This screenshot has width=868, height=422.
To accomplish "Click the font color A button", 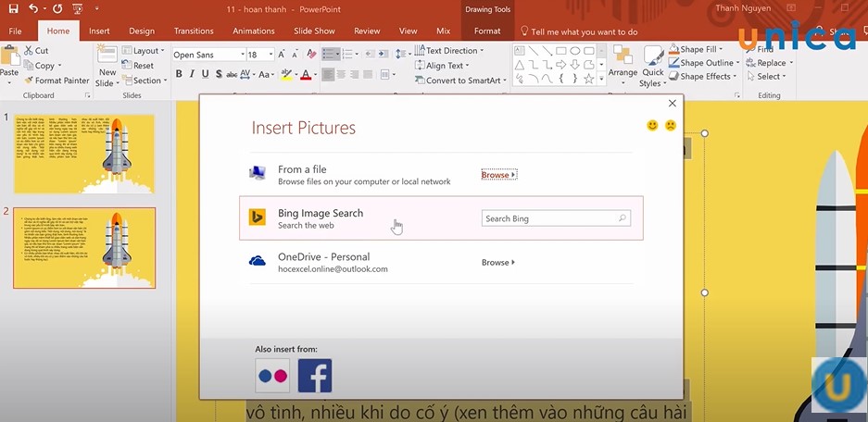I will pos(305,74).
